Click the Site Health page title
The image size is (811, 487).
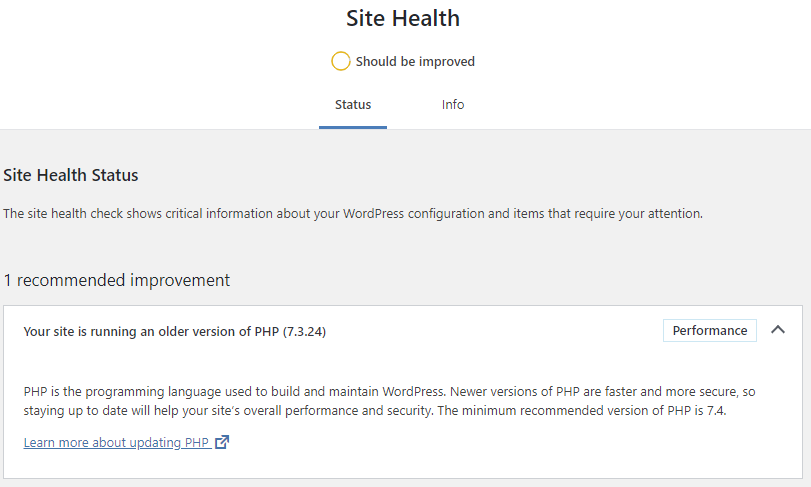[403, 19]
